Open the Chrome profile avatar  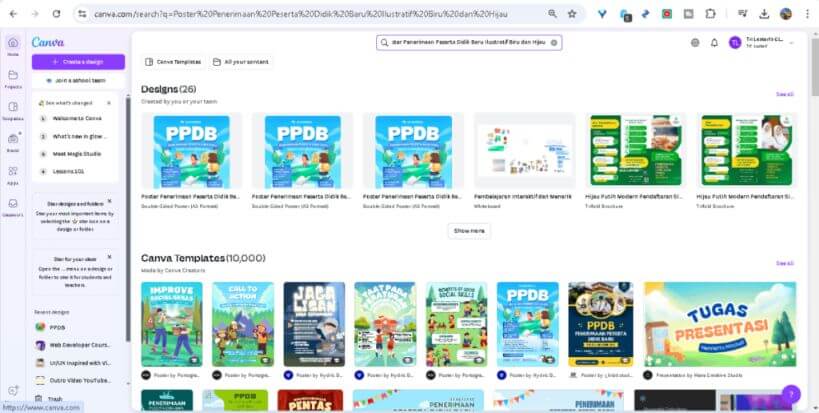click(x=786, y=14)
